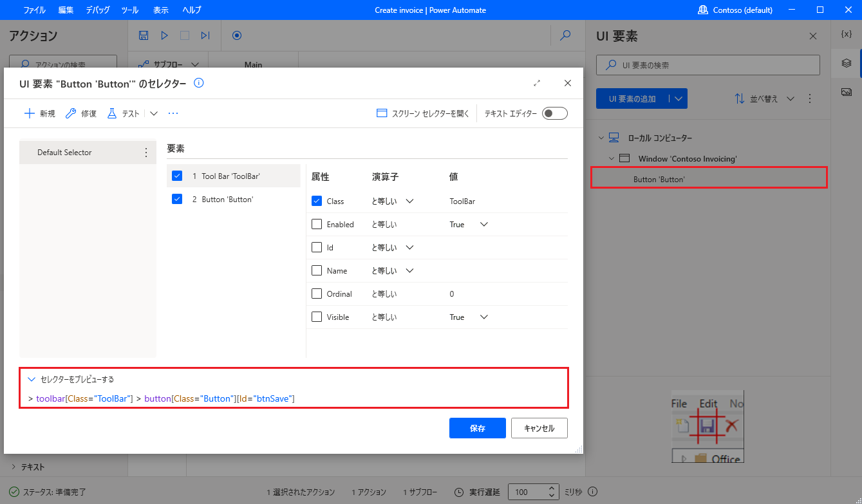Increase the 実行遅延 delay stepper
This screenshot has height=504, width=862.
[x=552, y=488]
